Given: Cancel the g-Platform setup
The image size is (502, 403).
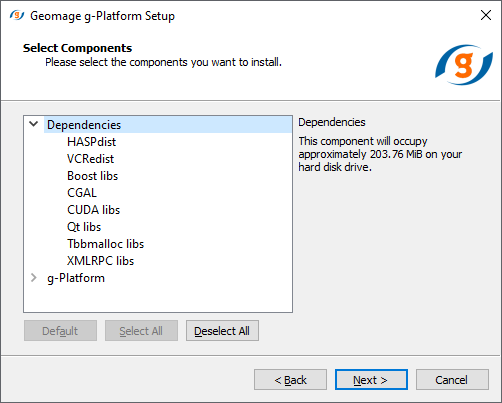Looking at the screenshot, I should coord(452,379).
